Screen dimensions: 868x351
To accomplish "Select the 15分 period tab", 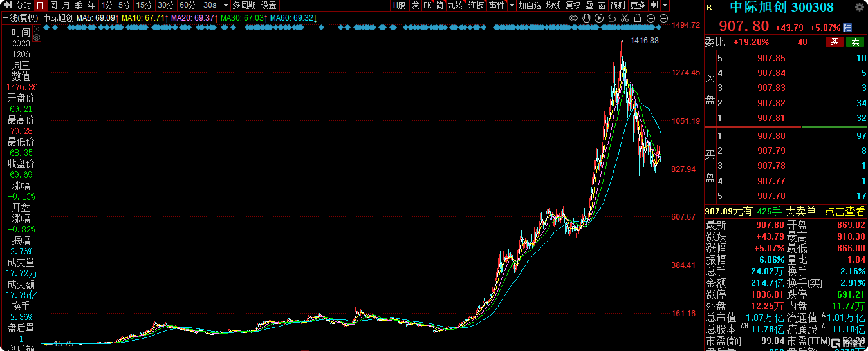I will (144, 5).
